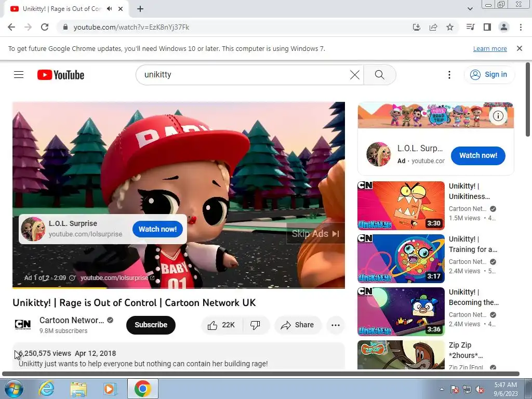
Task: Open the youtube.com/lolsurprise link in player
Action: point(117,278)
